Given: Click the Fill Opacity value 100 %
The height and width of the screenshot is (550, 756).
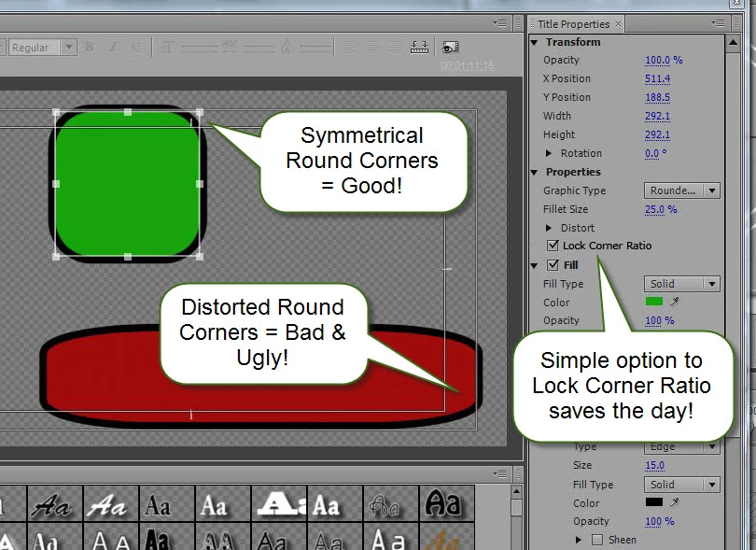Looking at the screenshot, I should (x=660, y=321).
